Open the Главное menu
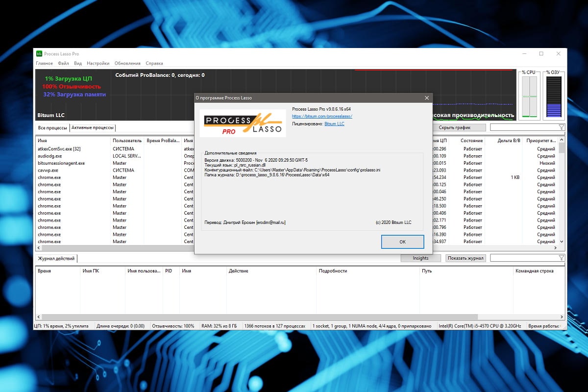 coord(44,63)
